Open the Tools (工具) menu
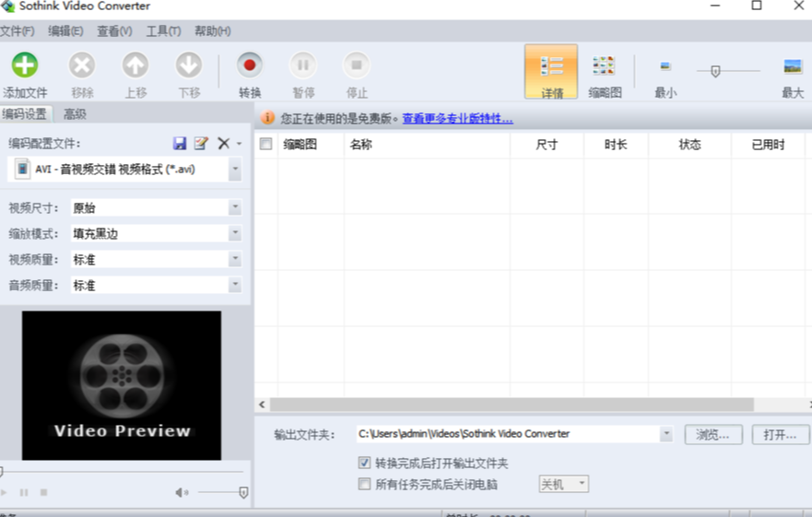The height and width of the screenshot is (517, 812). pyautogui.click(x=163, y=31)
